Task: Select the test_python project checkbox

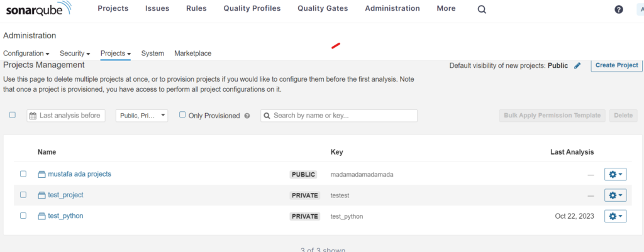Action: pyautogui.click(x=23, y=216)
